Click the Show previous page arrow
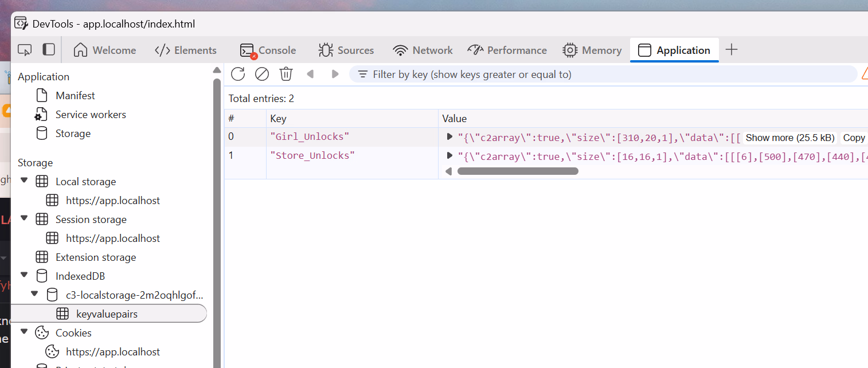This screenshot has width=868, height=368. [310, 74]
